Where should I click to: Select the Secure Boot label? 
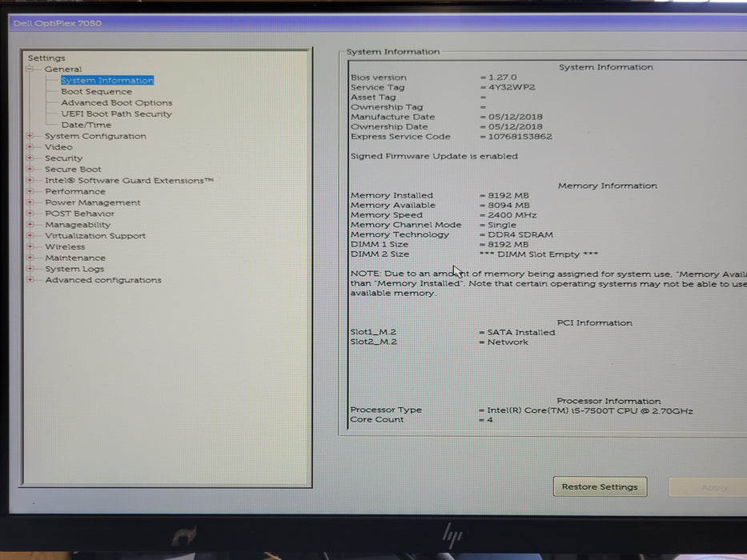[73, 169]
